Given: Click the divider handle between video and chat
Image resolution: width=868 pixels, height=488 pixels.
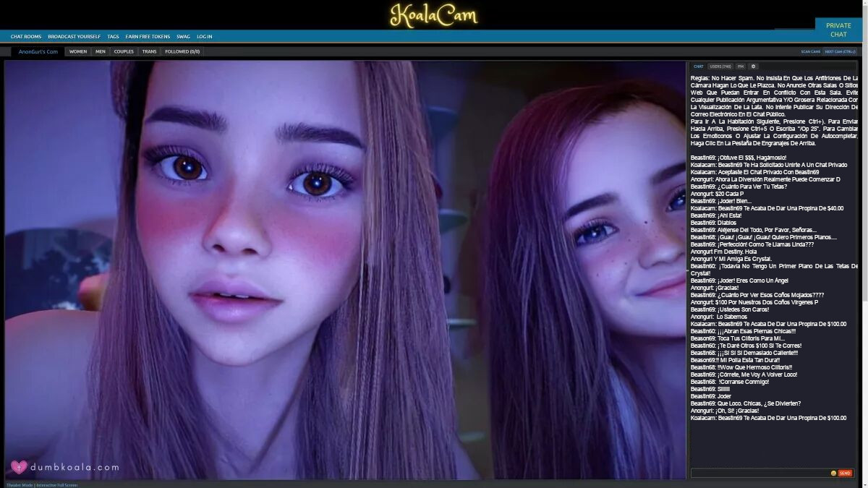Looking at the screenshot, I should pos(688,270).
